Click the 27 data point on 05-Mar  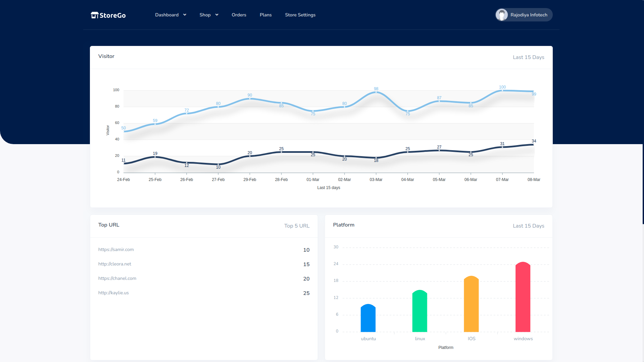(439, 150)
